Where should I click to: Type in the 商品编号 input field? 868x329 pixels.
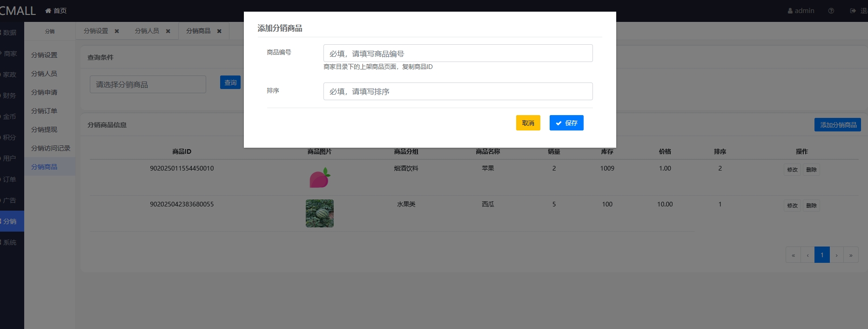click(x=458, y=54)
